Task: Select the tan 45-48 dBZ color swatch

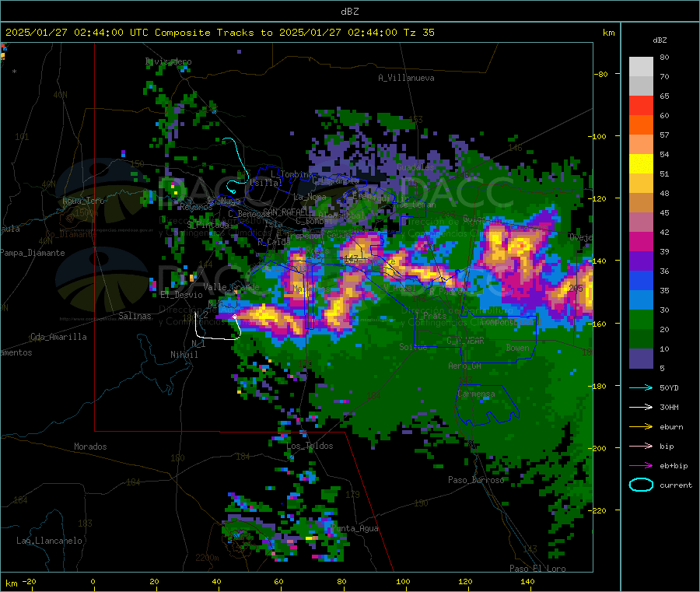Action: 641,203
